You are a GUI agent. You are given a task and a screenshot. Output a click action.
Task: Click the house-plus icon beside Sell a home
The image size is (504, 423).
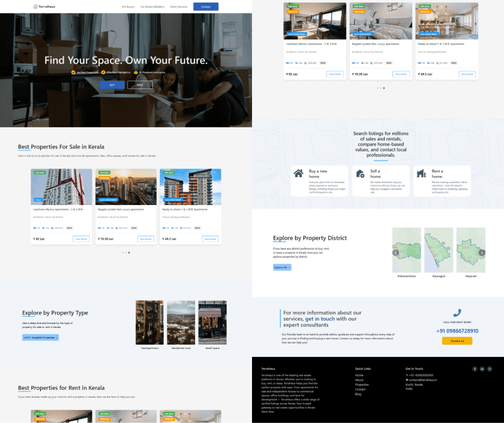pyautogui.click(x=360, y=174)
